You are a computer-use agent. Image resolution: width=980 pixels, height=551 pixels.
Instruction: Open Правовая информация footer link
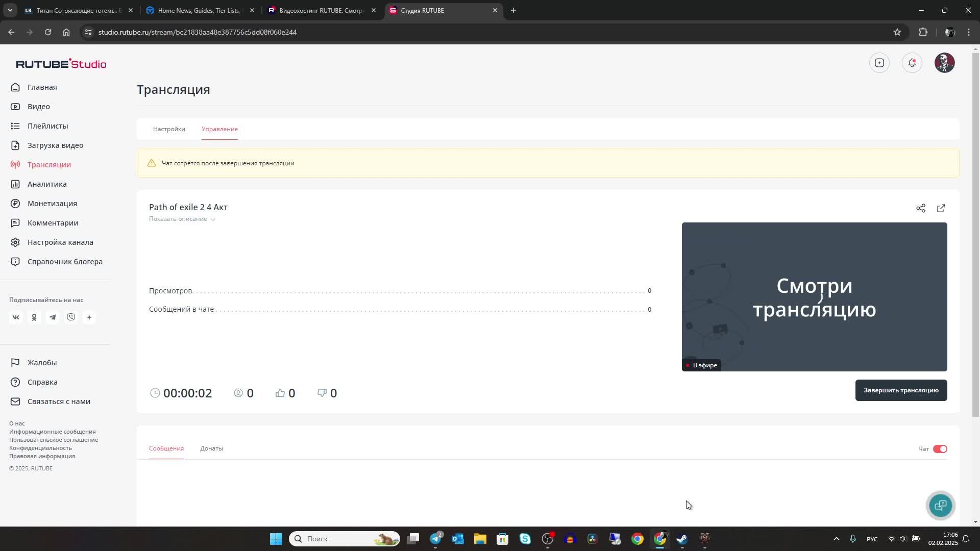(x=42, y=456)
